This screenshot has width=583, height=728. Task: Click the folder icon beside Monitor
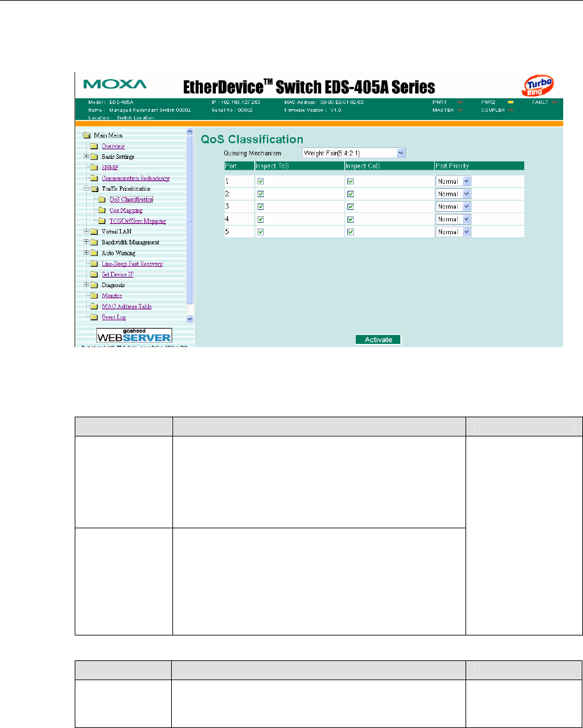tap(95, 296)
